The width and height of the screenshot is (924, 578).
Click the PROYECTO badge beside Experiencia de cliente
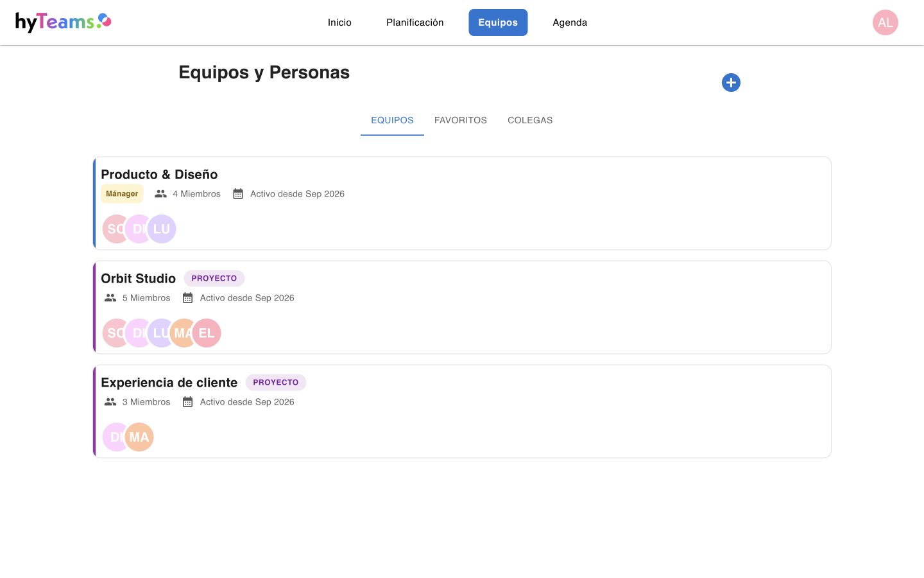[x=275, y=382]
